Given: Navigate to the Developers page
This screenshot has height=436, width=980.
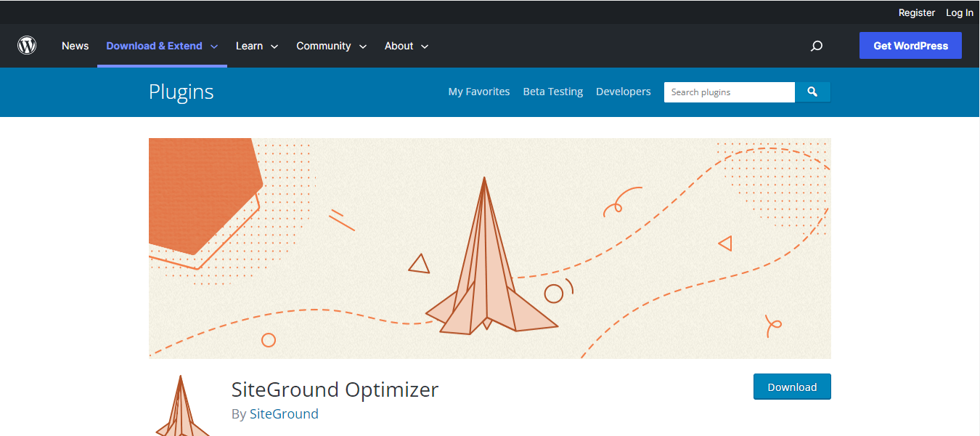Looking at the screenshot, I should tap(623, 92).
